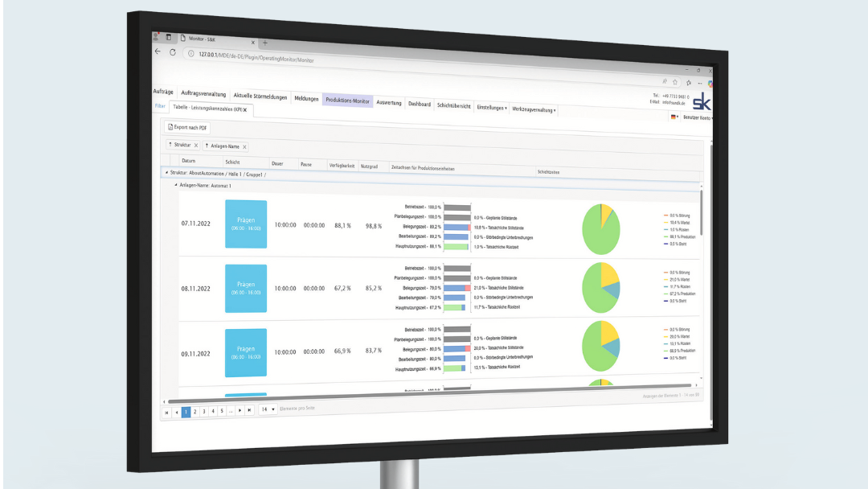The image size is (868, 489).
Task: Click the Export nach PDF button
Action: [x=187, y=127]
